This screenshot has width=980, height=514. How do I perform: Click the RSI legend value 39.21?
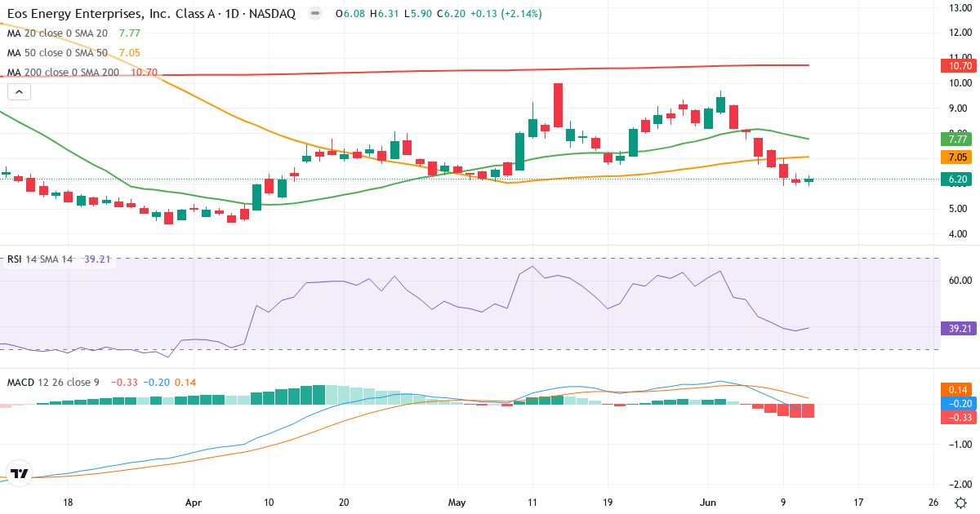[x=97, y=259]
